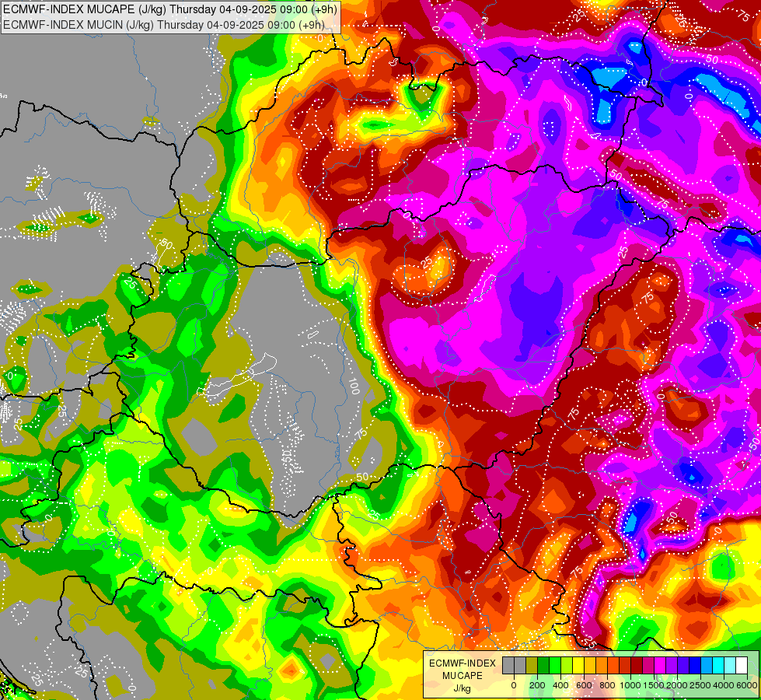
Task: Select the olive swatch in the legend
Action: click(532, 665)
